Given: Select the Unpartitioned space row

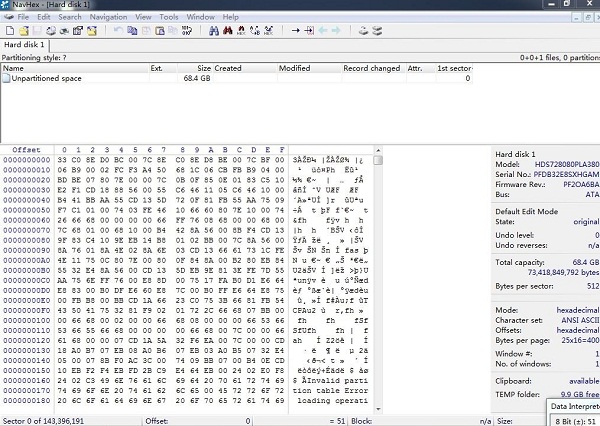Looking at the screenshot, I should pyautogui.click(x=237, y=78).
